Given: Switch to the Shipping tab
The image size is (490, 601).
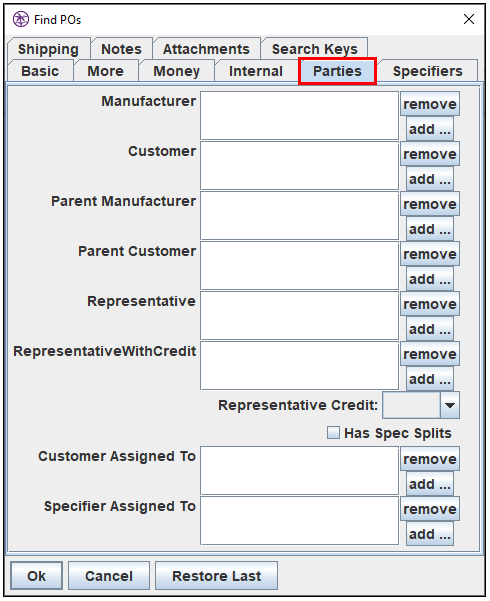Looking at the screenshot, I should [x=48, y=49].
